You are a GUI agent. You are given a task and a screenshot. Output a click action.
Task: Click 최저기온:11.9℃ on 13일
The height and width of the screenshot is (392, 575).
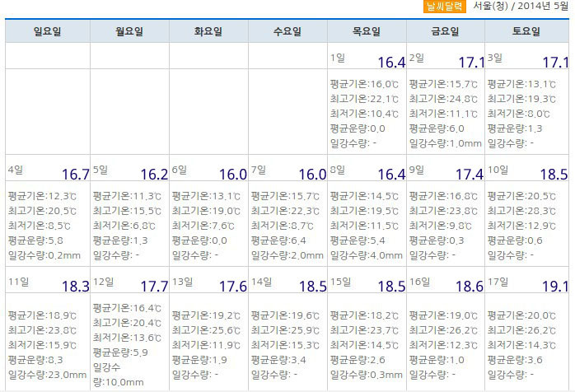click(x=206, y=345)
